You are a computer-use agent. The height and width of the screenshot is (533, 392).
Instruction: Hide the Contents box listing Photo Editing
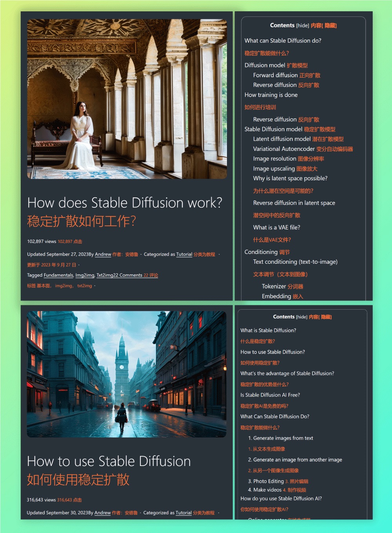pos(301,317)
